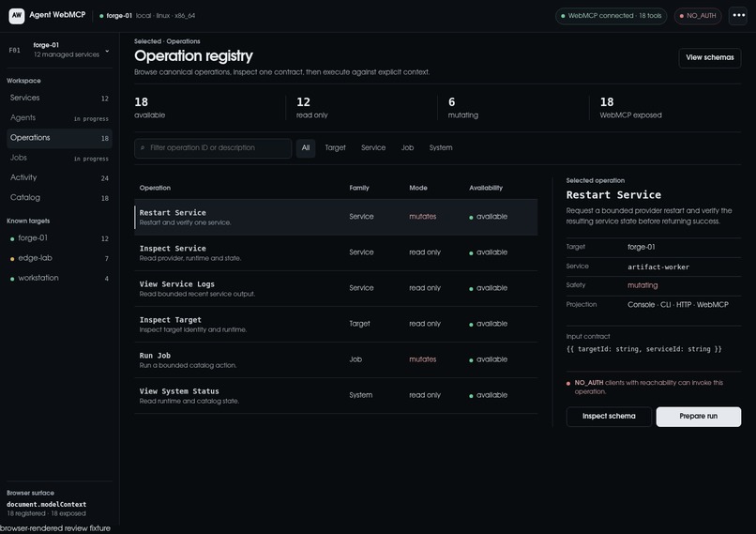Select the Restart Service operation row
Image resolution: width=756 pixels, height=534 pixels.
[336, 217]
